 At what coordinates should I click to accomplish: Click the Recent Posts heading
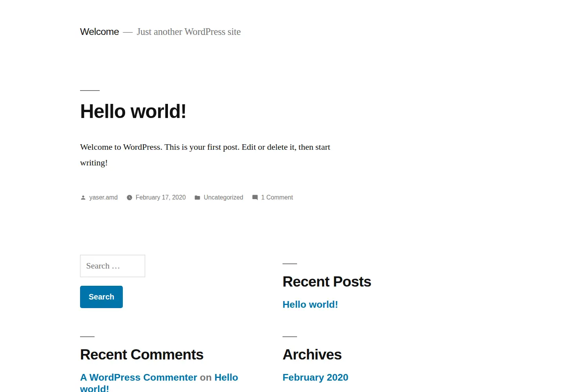(327, 282)
